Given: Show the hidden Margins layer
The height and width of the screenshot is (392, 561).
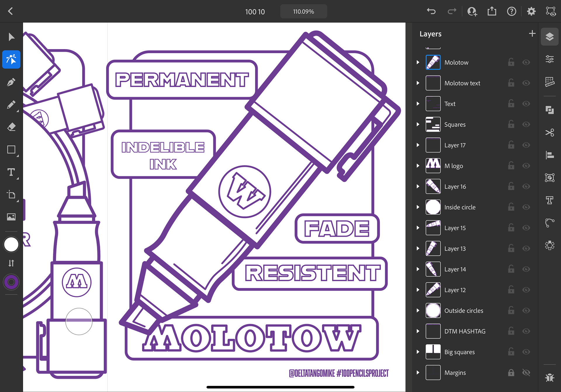Looking at the screenshot, I should pyautogui.click(x=526, y=372).
